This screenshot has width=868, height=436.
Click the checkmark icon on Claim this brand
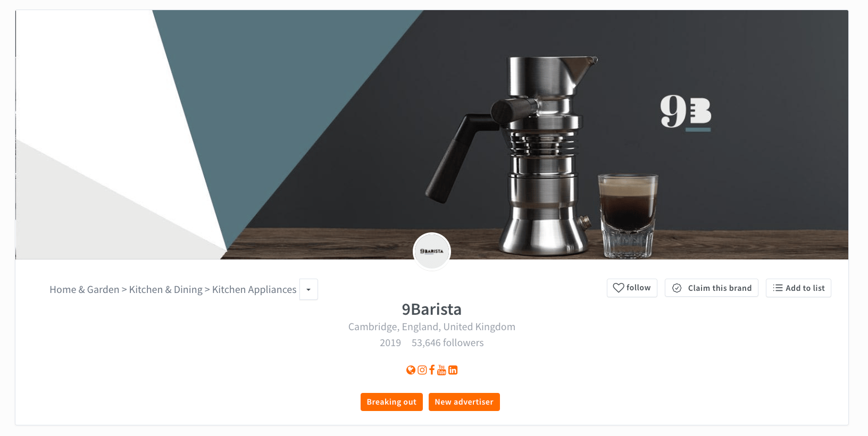[x=677, y=288]
